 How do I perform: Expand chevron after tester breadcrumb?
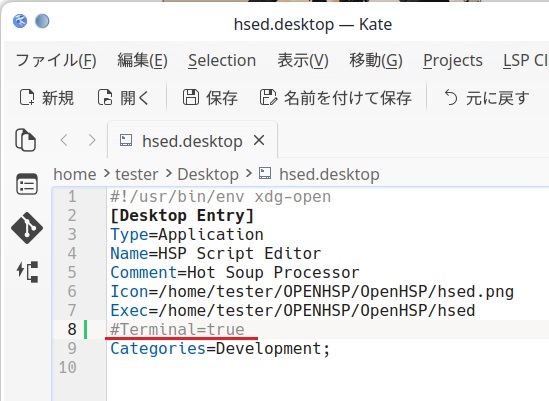click(169, 173)
